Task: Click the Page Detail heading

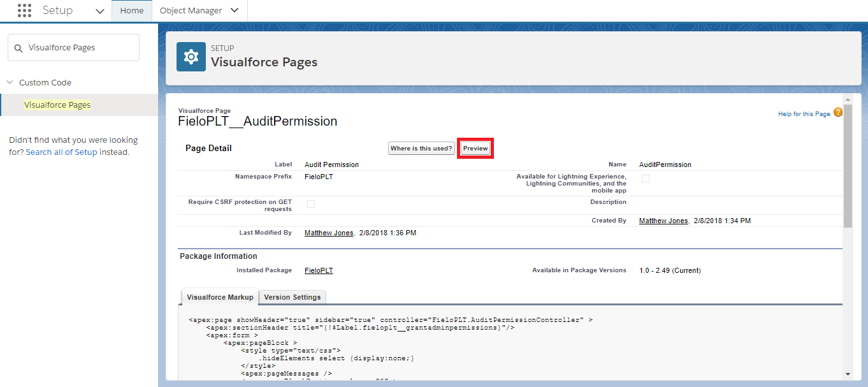Action: [208, 149]
